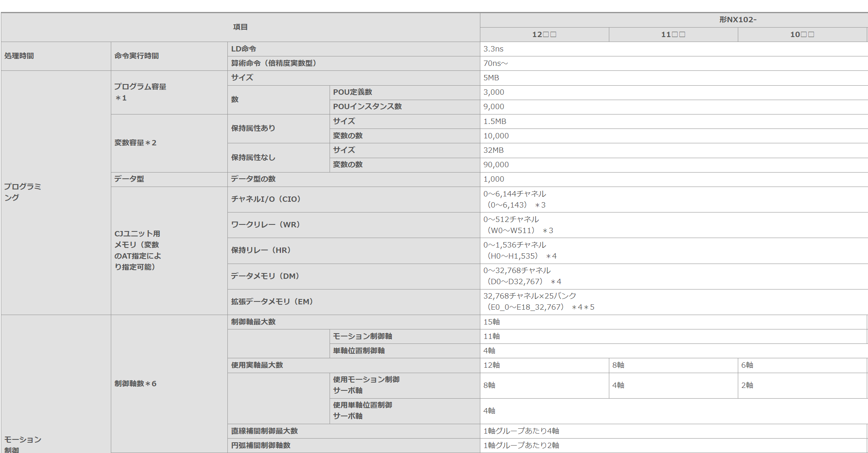Click the 円弧補間制御軸数 row label

click(x=260, y=446)
